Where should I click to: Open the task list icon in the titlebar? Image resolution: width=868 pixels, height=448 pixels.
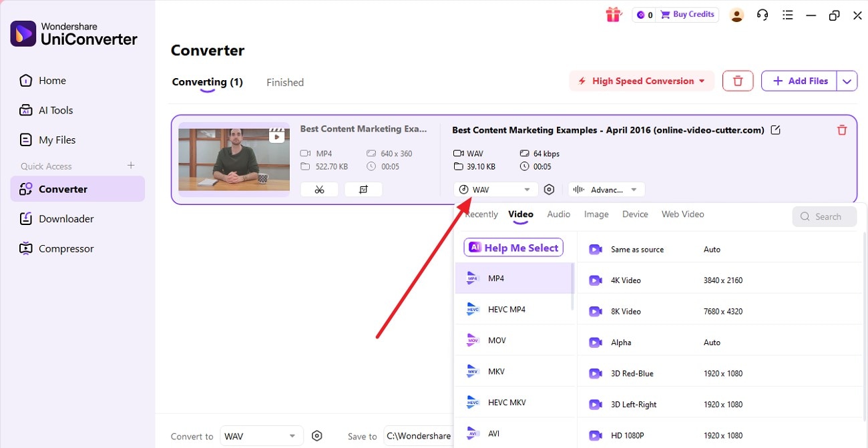pos(788,15)
